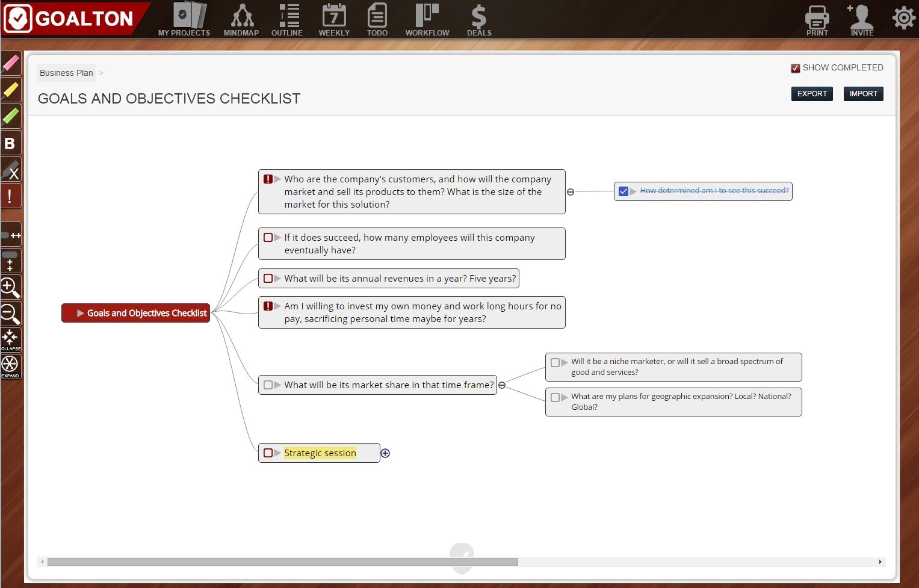919x588 pixels.
Task: Switch to the Workflow view
Action: point(427,19)
